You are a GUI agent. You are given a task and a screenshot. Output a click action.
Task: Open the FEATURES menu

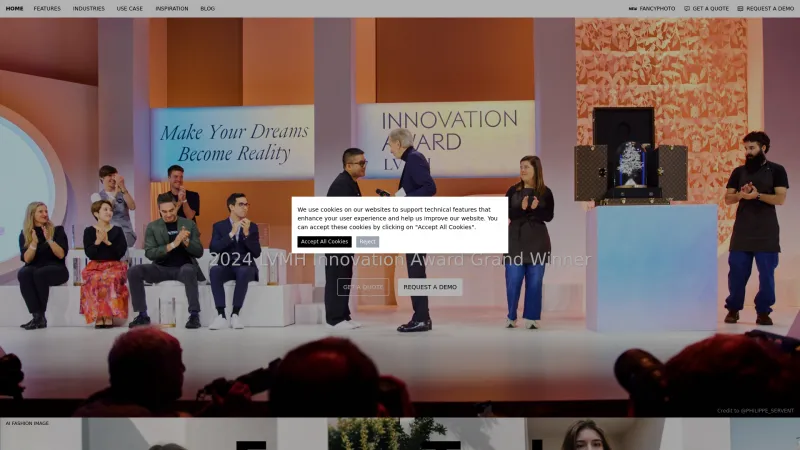tap(47, 9)
